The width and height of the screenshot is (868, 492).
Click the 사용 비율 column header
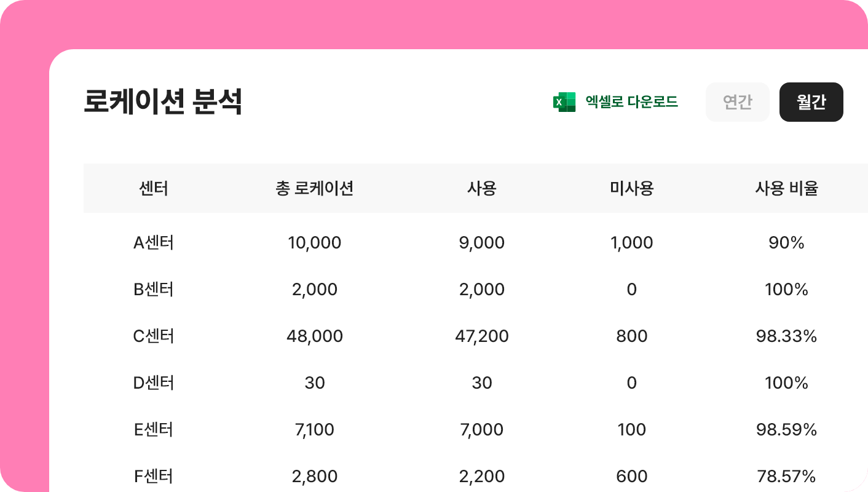pos(787,188)
